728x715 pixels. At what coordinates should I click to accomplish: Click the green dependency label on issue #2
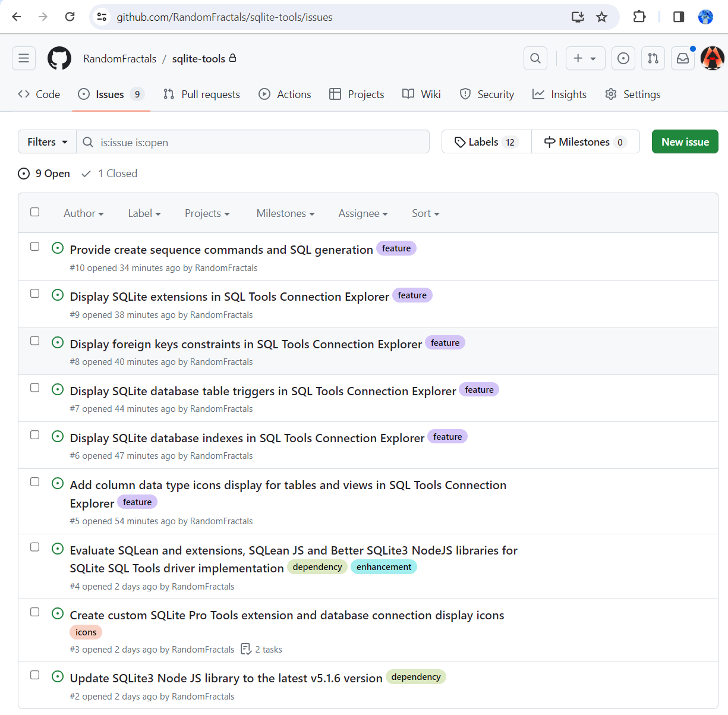coord(416,677)
